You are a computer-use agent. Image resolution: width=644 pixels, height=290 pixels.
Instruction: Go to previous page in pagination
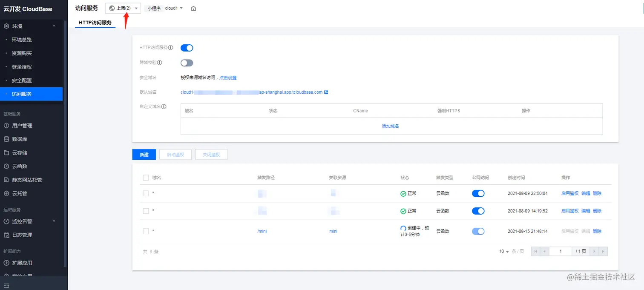(544, 251)
